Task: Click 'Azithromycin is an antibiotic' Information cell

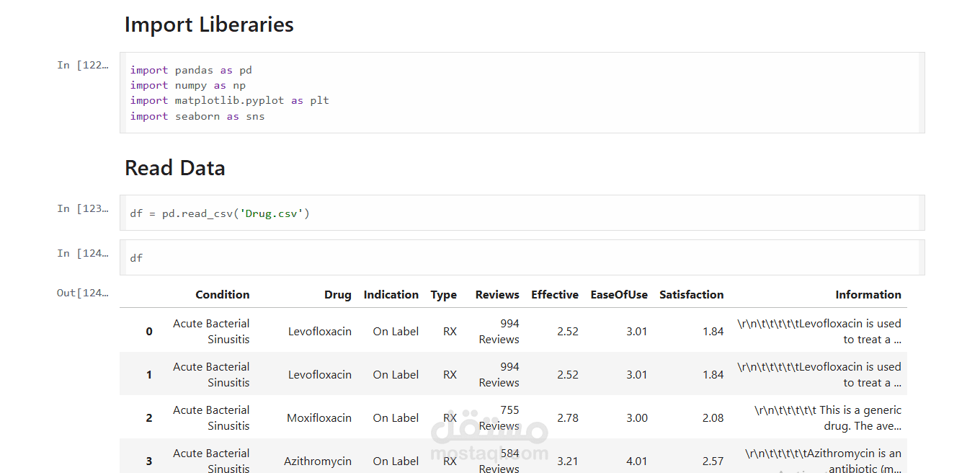Action: (x=823, y=461)
